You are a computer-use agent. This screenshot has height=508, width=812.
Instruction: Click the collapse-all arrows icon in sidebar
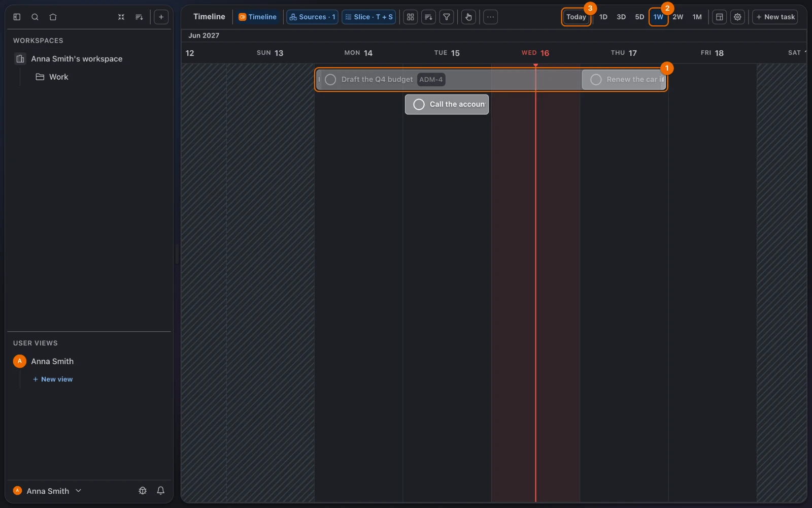(x=121, y=17)
